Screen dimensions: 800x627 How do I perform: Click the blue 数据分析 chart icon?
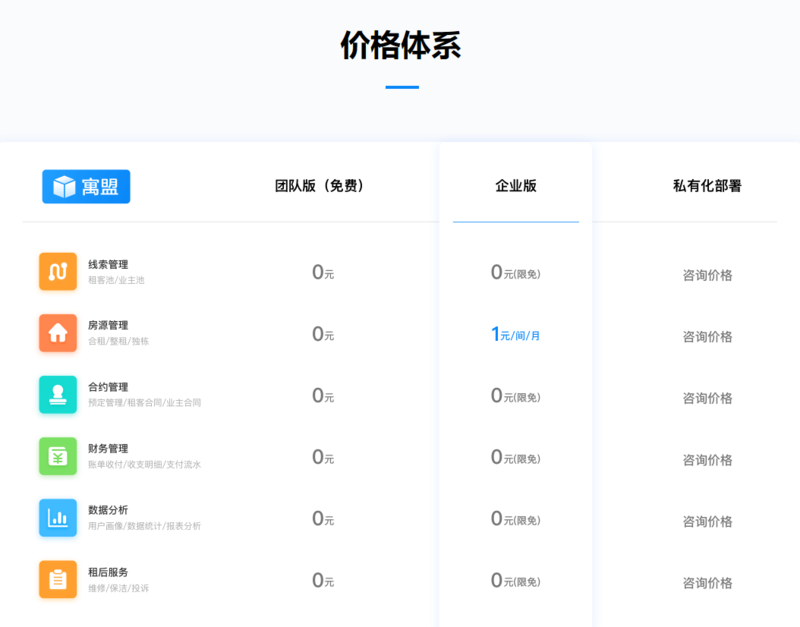tap(58, 518)
